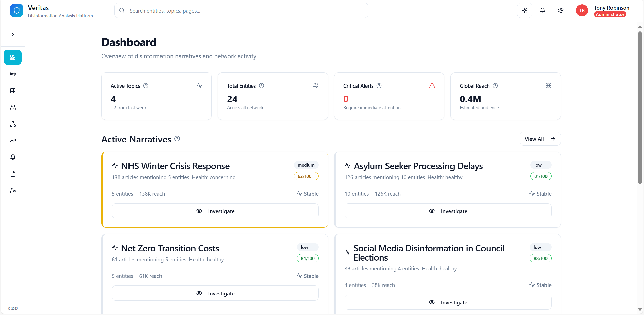
Task: Select the entities people icon in sidebar
Action: [x=13, y=107]
